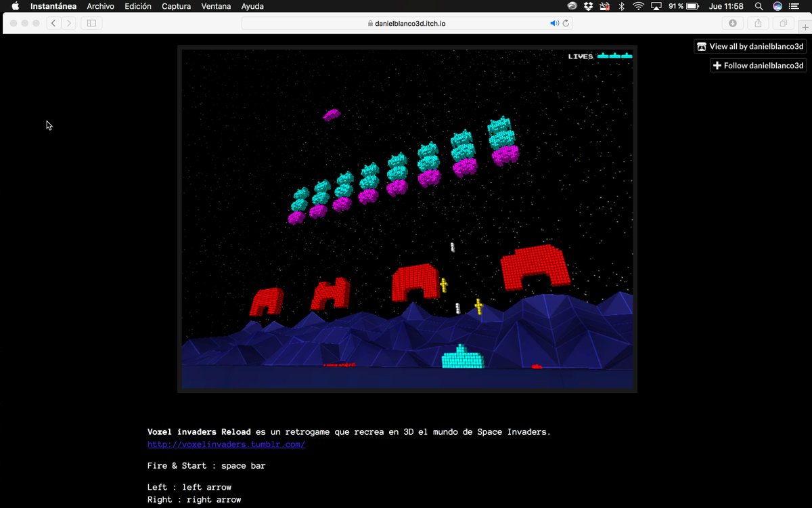This screenshot has width=812, height=508.
Task: Click 'Right : right arrow' text
Action: (194, 500)
